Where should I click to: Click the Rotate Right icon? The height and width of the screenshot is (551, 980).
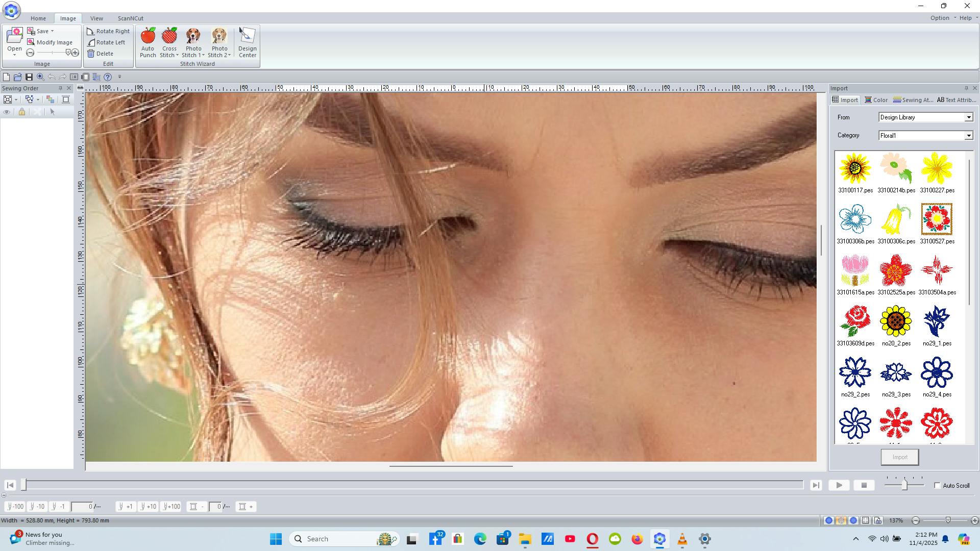click(x=91, y=31)
